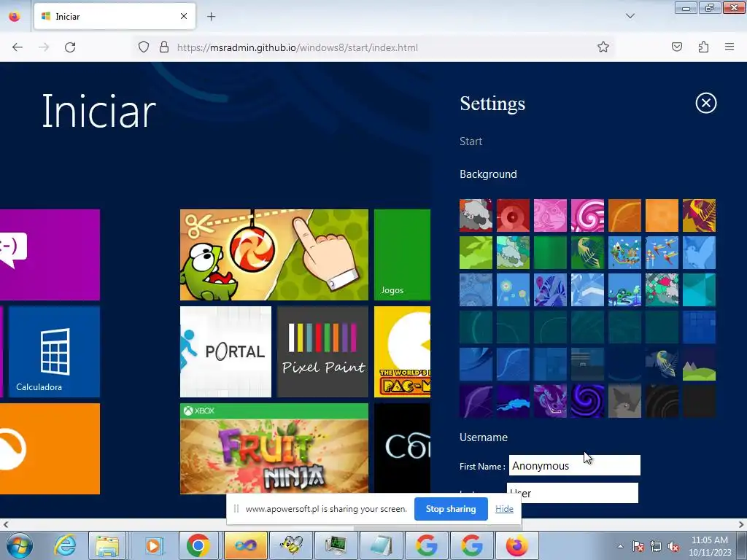Launch Internet Explorer from the taskbar
This screenshot has width=747, height=560.
[65, 545]
